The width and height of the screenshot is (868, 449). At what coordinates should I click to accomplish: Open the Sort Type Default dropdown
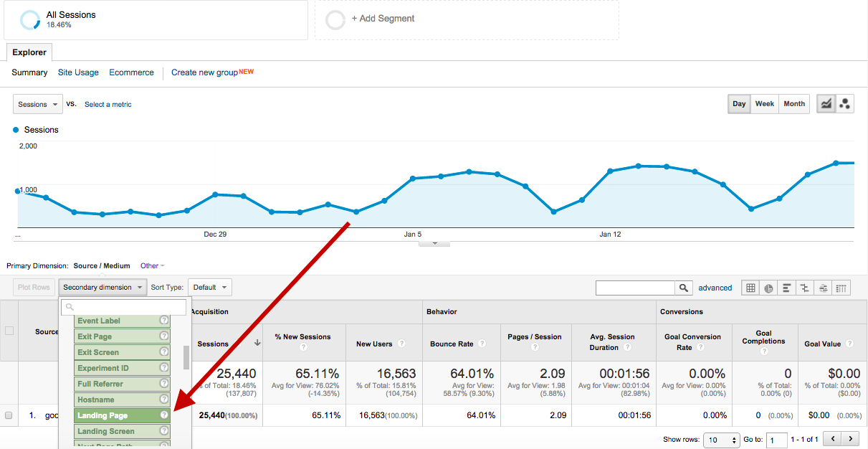[x=209, y=287]
